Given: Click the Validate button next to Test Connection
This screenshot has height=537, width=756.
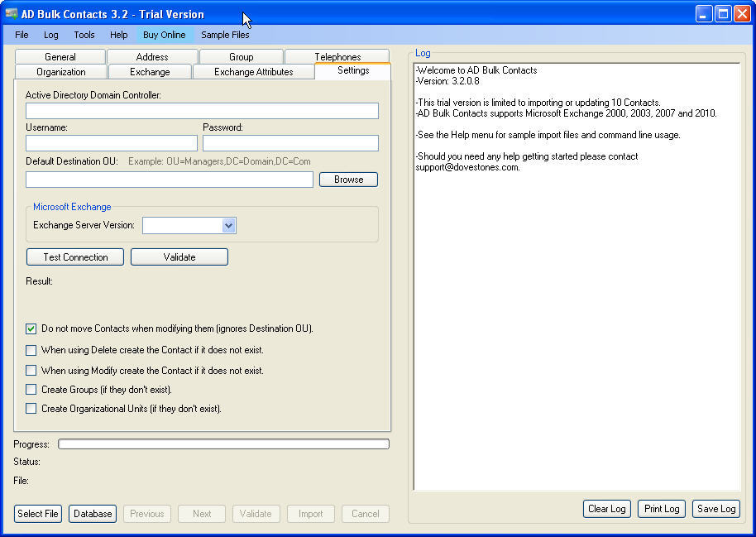Looking at the screenshot, I should 179,257.
